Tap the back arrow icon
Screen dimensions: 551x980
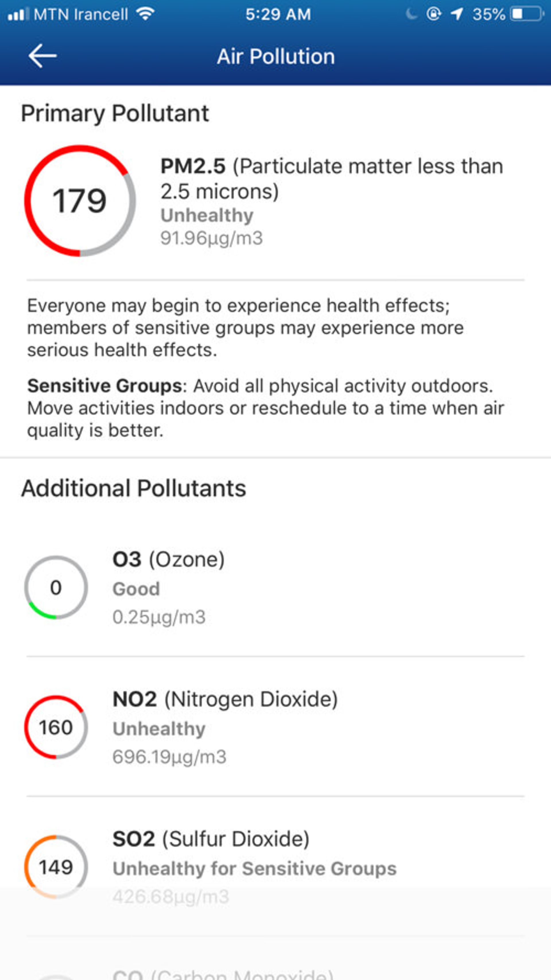coord(42,56)
